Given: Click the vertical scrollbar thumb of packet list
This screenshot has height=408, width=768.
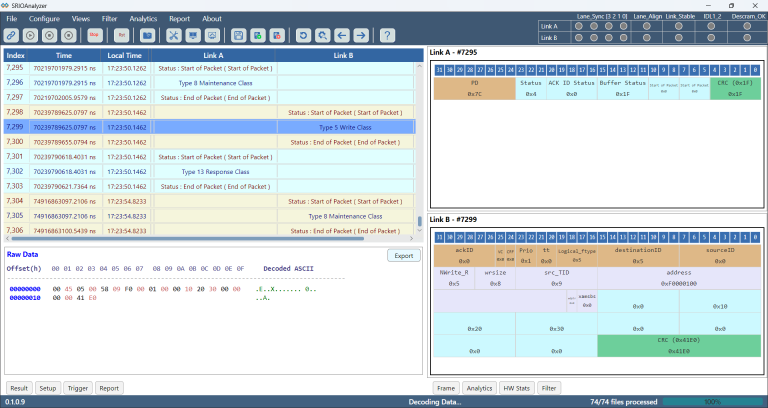Looking at the screenshot, I should click(419, 221).
